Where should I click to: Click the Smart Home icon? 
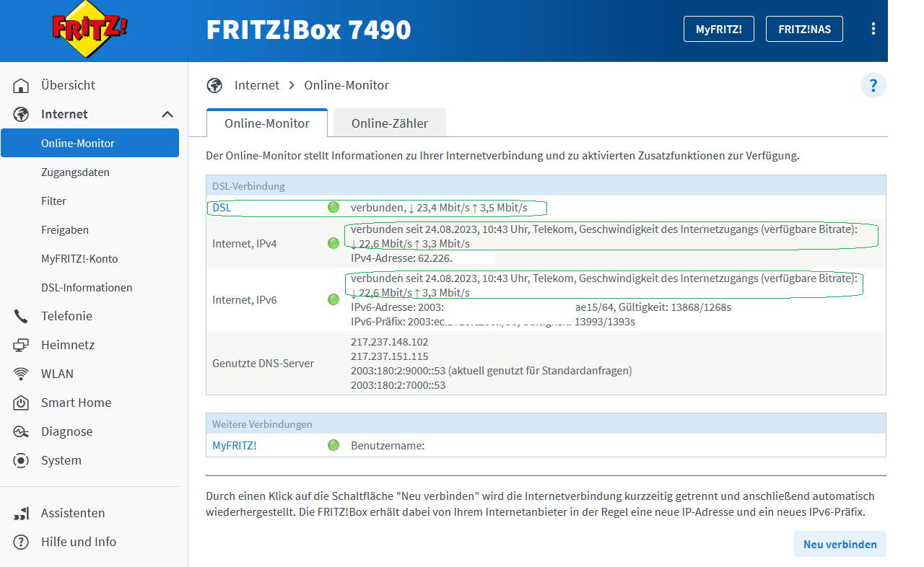(21, 403)
